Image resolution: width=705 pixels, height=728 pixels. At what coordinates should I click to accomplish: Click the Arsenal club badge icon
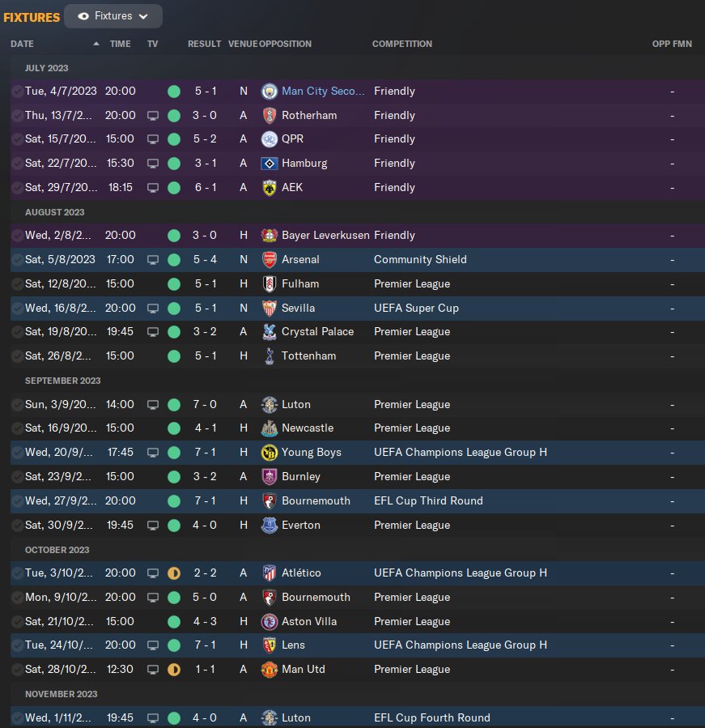270,260
